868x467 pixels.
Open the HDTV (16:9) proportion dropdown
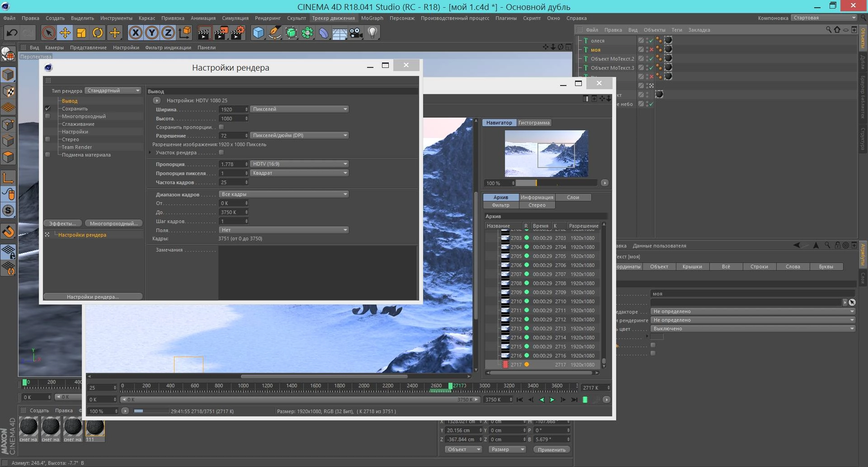click(299, 164)
